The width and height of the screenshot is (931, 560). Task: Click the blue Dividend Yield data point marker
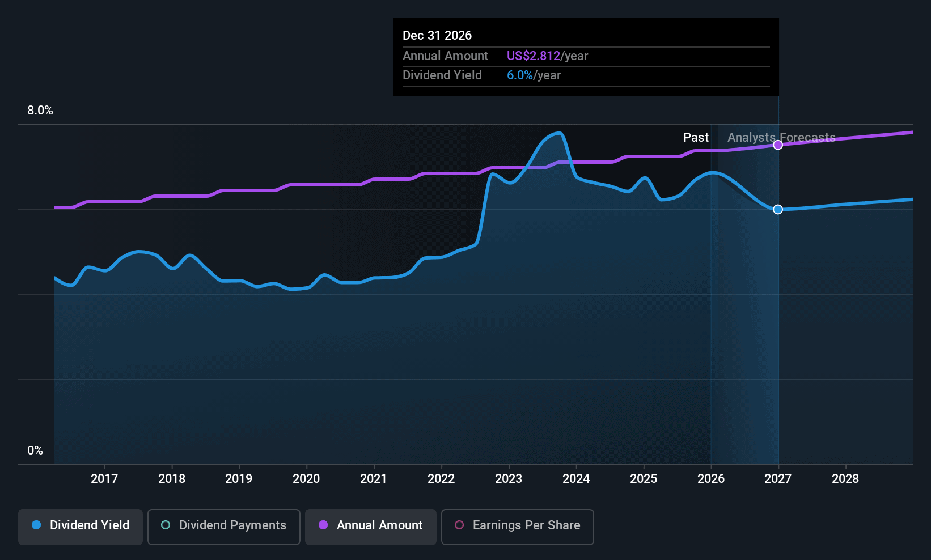click(778, 210)
